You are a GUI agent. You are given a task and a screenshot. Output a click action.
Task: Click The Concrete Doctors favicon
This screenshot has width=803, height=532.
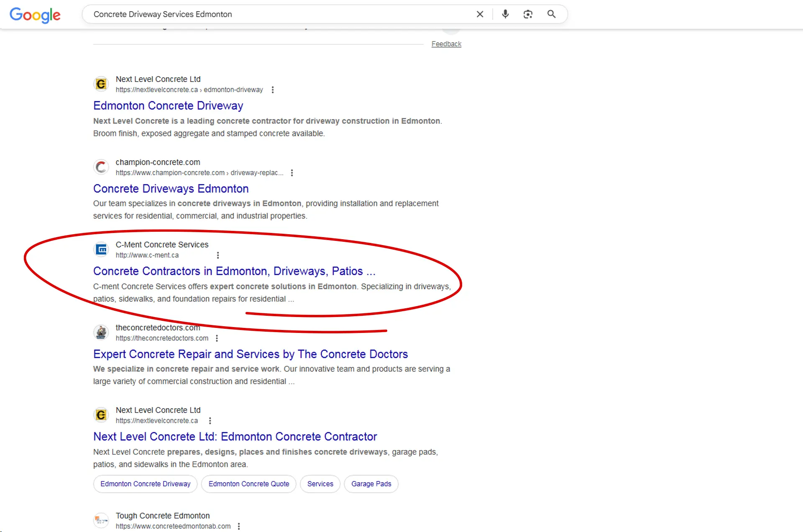pyautogui.click(x=101, y=332)
